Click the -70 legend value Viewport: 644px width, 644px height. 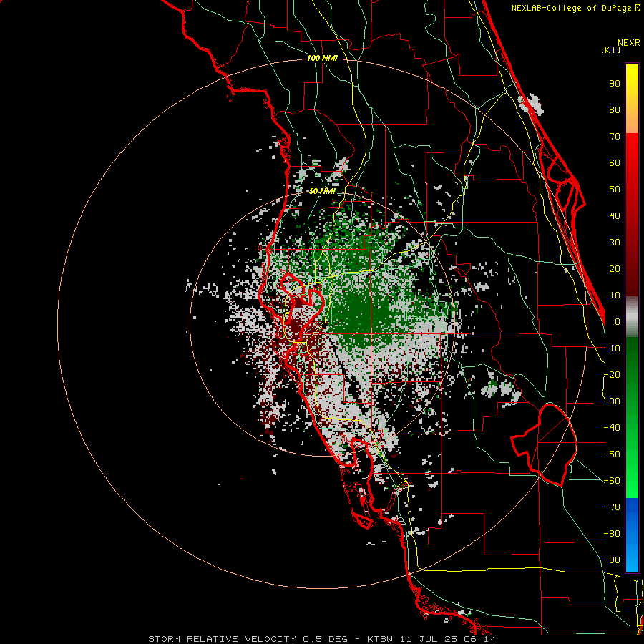(x=613, y=507)
